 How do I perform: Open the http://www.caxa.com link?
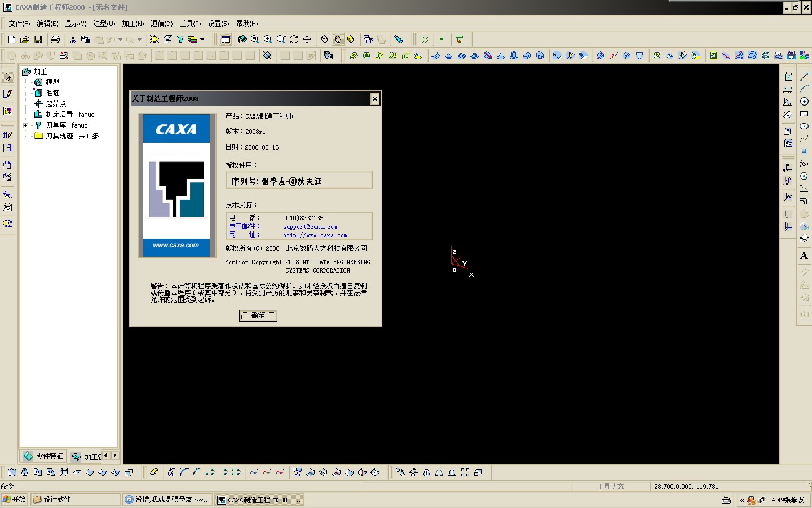pos(315,235)
